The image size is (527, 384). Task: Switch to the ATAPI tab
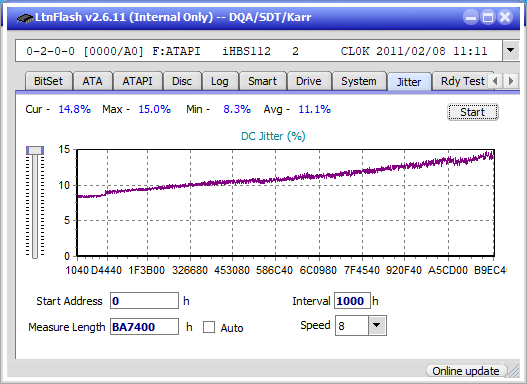[x=137, y=81]
